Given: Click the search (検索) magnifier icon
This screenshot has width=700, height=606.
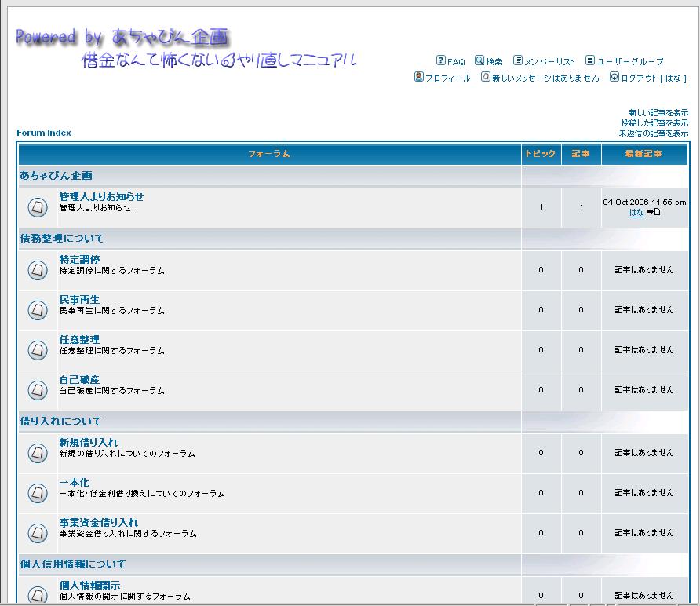Looking at the screenshot, I should pos(479,60).
